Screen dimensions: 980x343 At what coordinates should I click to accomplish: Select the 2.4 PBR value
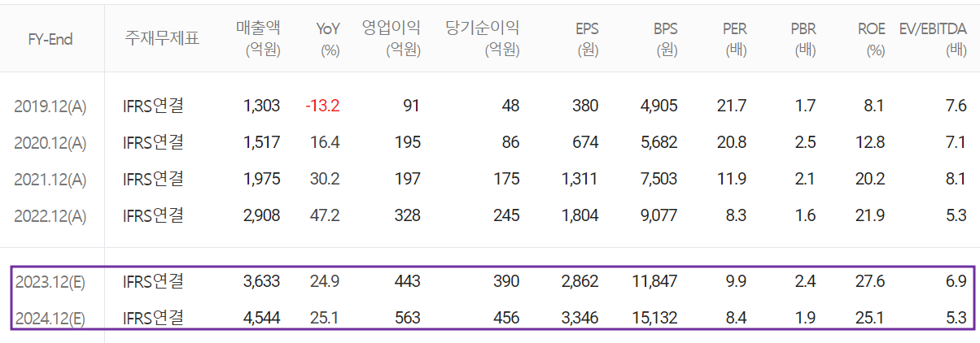pyautogui.click(x=806, y=281)
